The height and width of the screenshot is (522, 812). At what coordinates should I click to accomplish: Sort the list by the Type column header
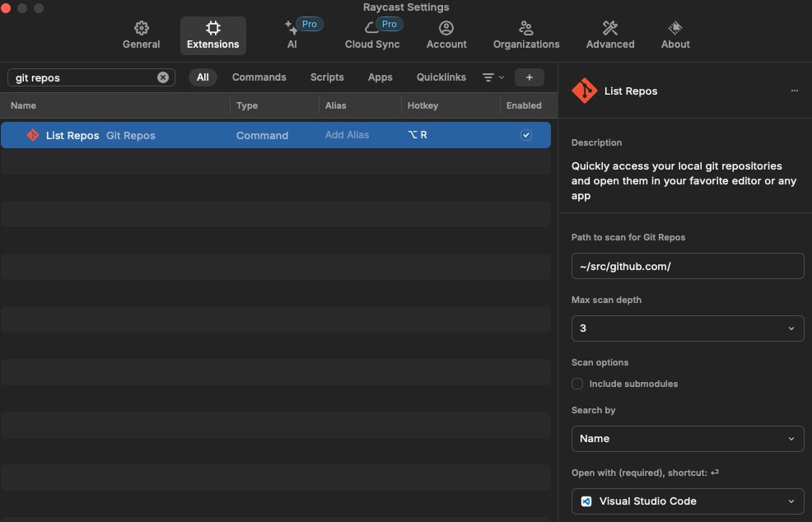tap(247, 105)
